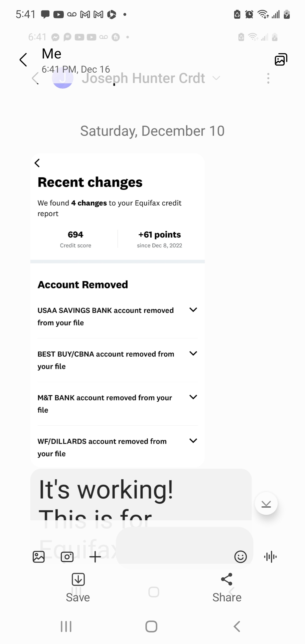Open Joseph Hunter Crdt contact dropdown

(216, 78)
